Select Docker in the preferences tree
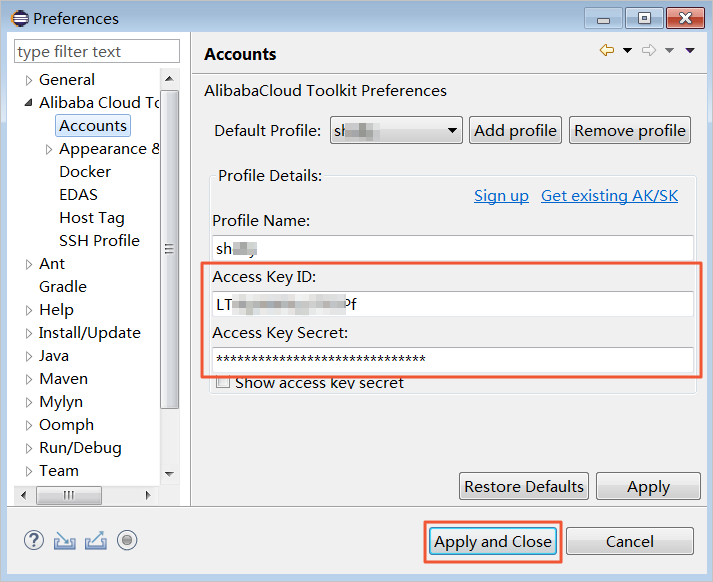This screenshot has height=582, width=713. 85,172
